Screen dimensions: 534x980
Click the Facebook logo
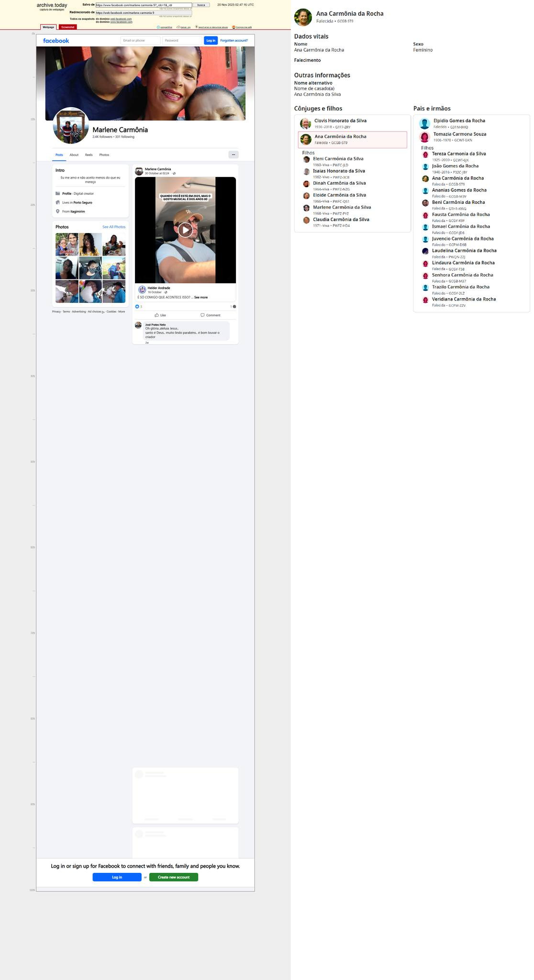click(x=56, y=41)
